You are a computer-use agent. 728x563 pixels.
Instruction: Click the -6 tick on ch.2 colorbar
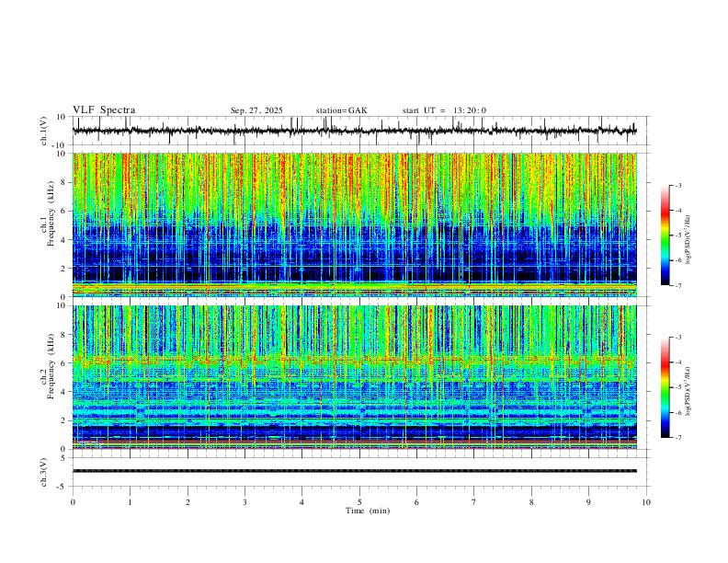click(x=677, y=412)
